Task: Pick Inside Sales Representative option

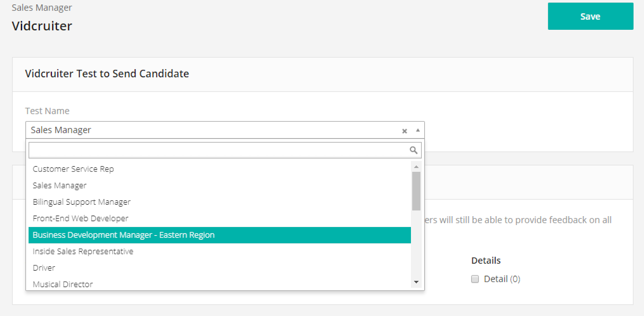Action: [220, 252]
